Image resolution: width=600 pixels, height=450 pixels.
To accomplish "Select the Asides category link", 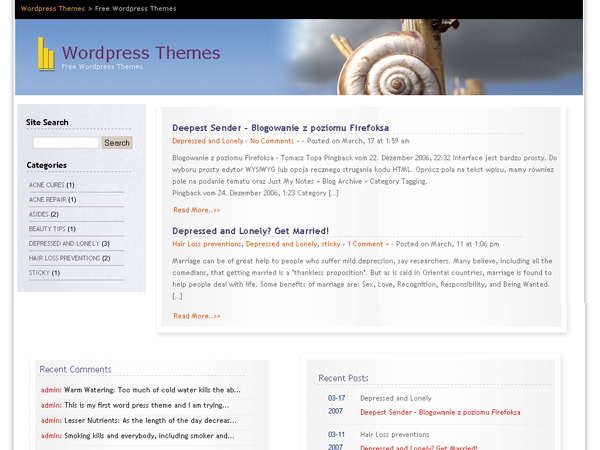I will point(38,214).
